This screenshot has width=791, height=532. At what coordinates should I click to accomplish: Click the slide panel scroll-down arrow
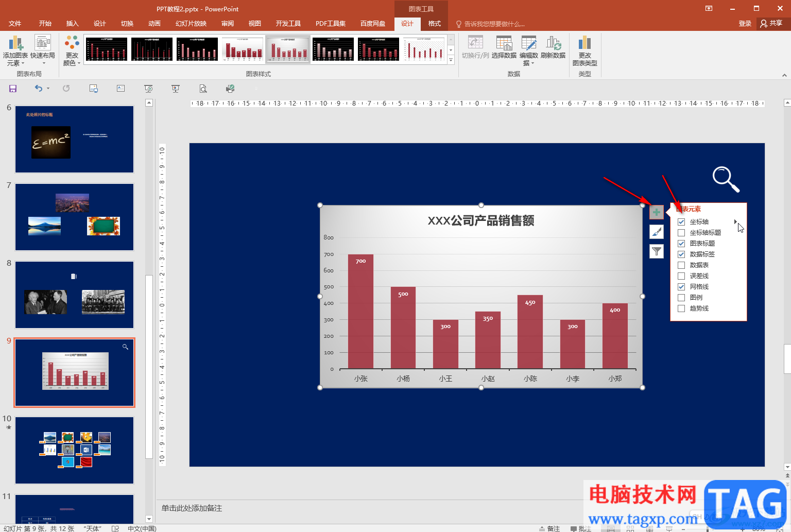tap(149, 519)
